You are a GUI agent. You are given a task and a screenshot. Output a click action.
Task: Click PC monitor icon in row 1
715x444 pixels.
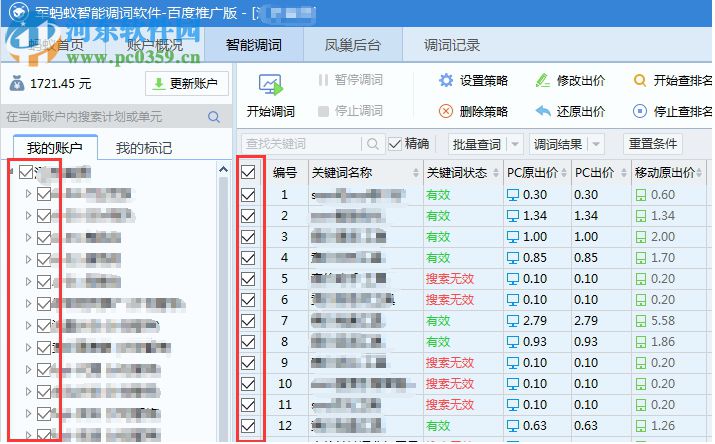pos(513,195)
